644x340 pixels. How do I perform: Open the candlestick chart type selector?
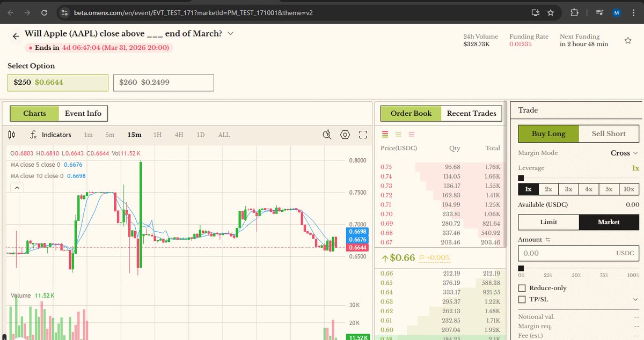pyautogui.click(x=12, y=135)
